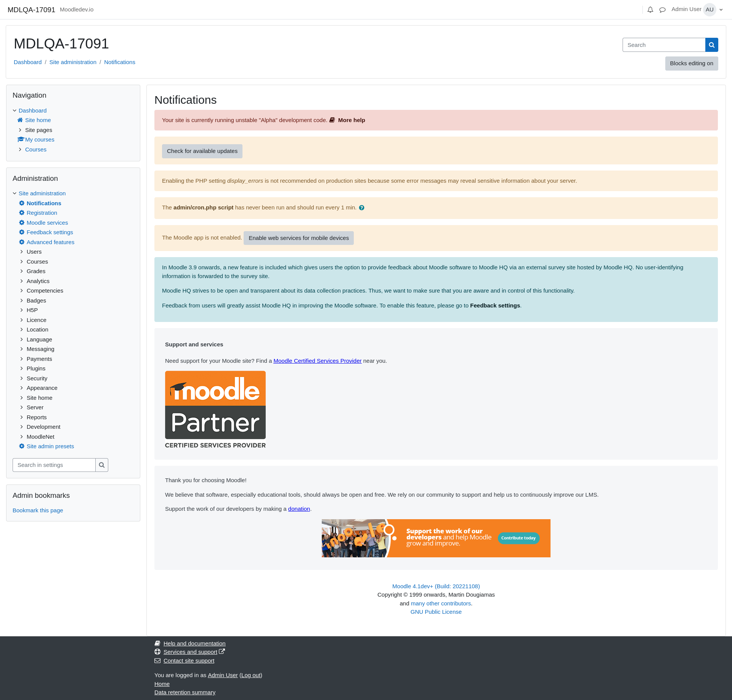Click the settings search magnifier button
Screen dimensions: 732x700
click(102, 465)
